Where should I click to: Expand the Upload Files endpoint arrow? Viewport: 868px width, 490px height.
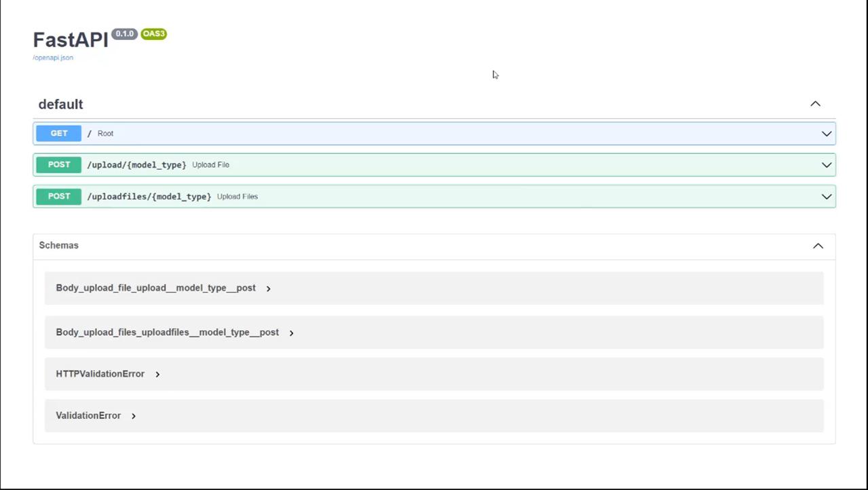click(x=826, y=197)
